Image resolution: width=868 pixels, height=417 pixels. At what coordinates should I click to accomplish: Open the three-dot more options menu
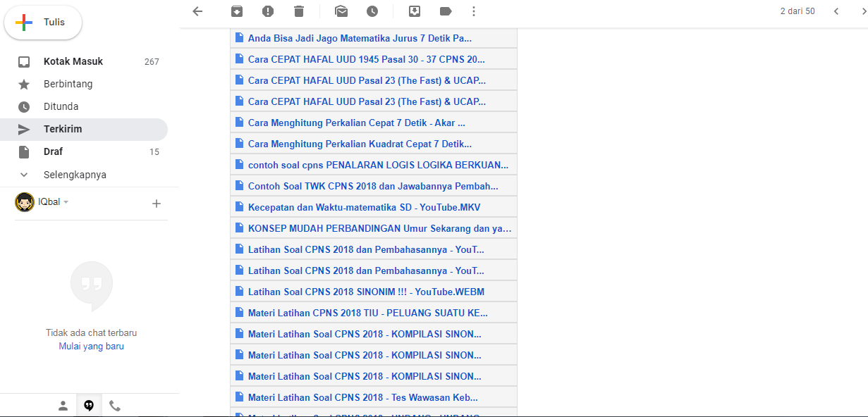click(x=473, y=11)
